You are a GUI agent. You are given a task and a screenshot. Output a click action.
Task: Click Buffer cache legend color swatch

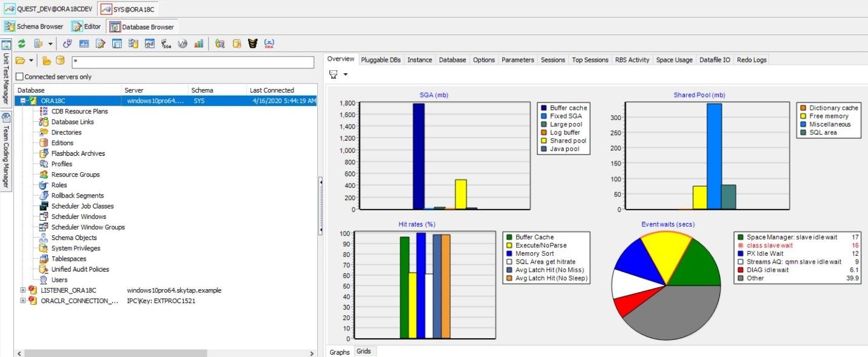[x=544, y=108]
